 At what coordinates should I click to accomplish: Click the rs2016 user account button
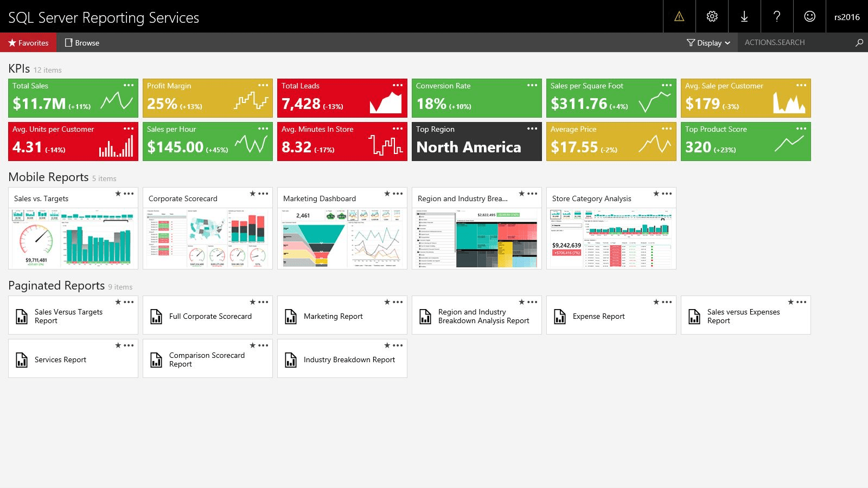pyautogui.click(x=846, y=16)
